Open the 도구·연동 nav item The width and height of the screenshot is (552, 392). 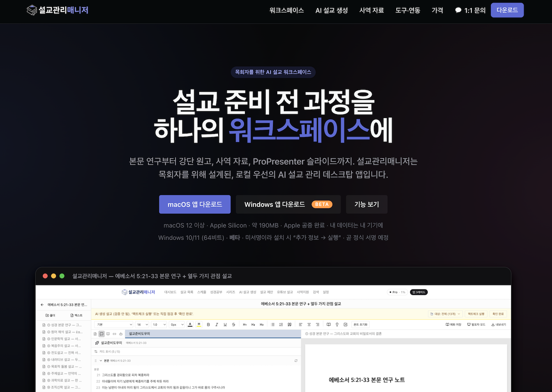tap(408, 10)
